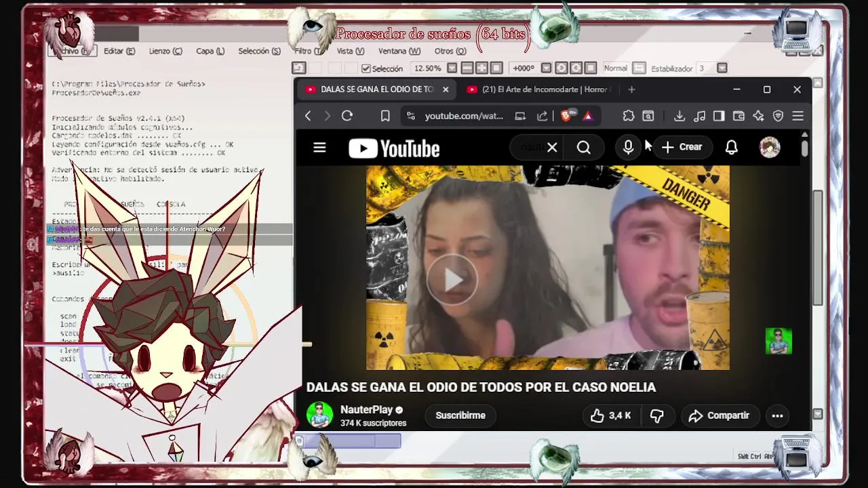Bookmark this page
This screenshot has height=488, width=868.
385,116
